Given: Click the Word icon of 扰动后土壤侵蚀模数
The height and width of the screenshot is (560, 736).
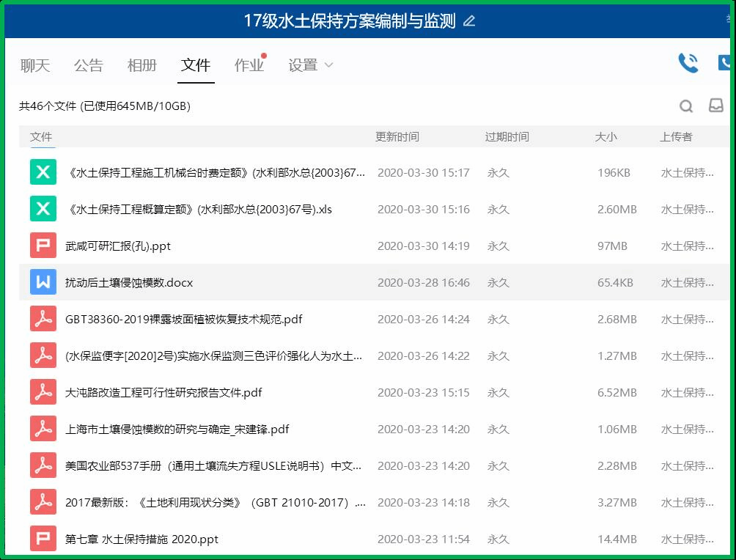Looking at the screenshot, I should pyautogui.click(x=43, y=281).
